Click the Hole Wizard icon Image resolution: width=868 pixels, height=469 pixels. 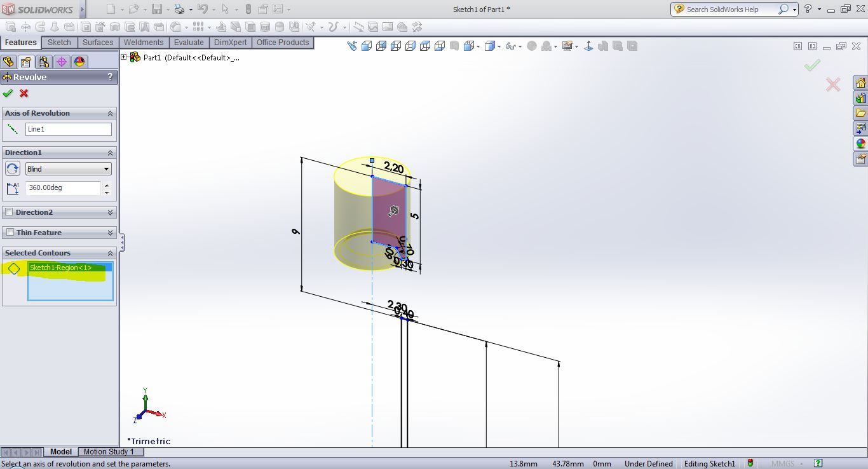pos(100,27)
